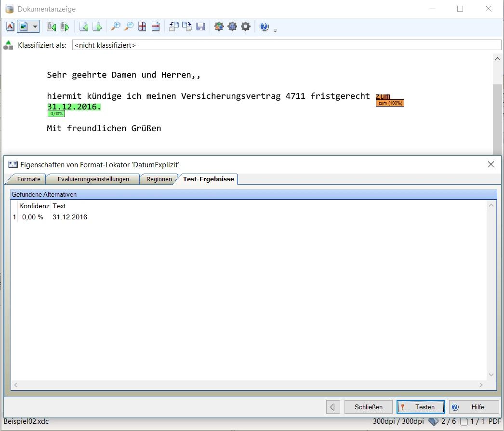Click the save floppy disk icon
Screen dimensions: 504x431
(200, 27)
